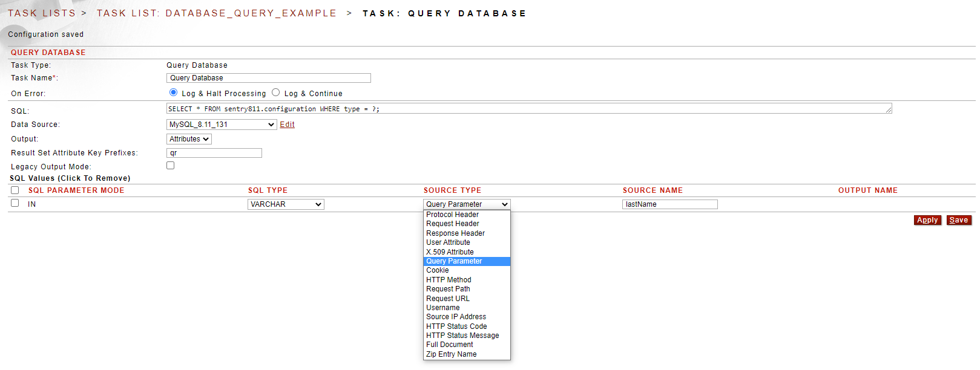Click the Configuration saved message
Viewport: 980px width, 370px height.
46,34
